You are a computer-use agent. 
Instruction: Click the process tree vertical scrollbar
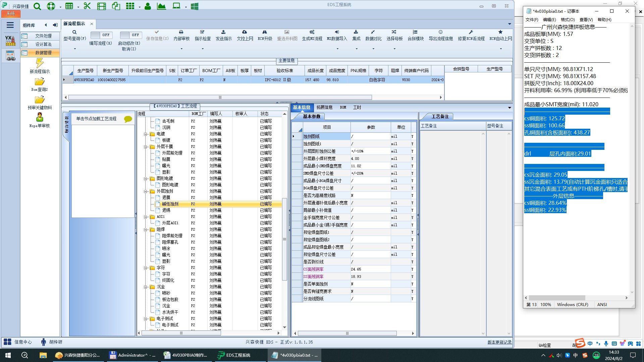click(284, 239)
